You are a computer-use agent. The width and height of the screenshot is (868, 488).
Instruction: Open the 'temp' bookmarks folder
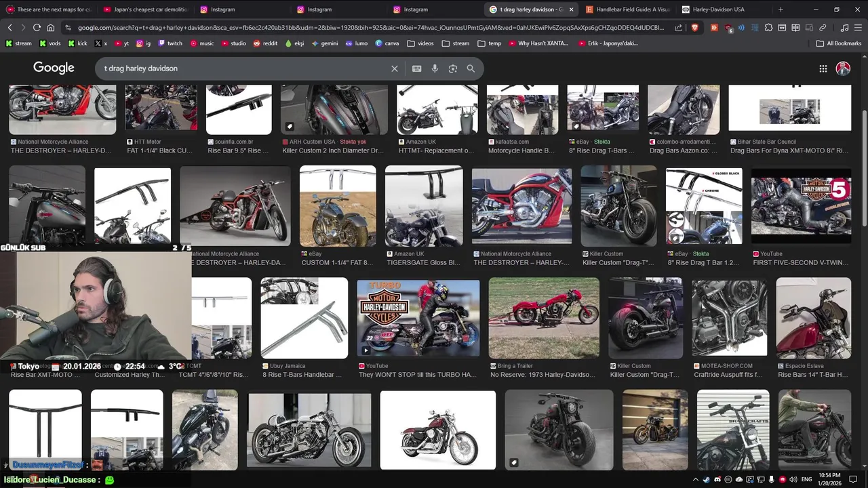click(x=490, y=43)
